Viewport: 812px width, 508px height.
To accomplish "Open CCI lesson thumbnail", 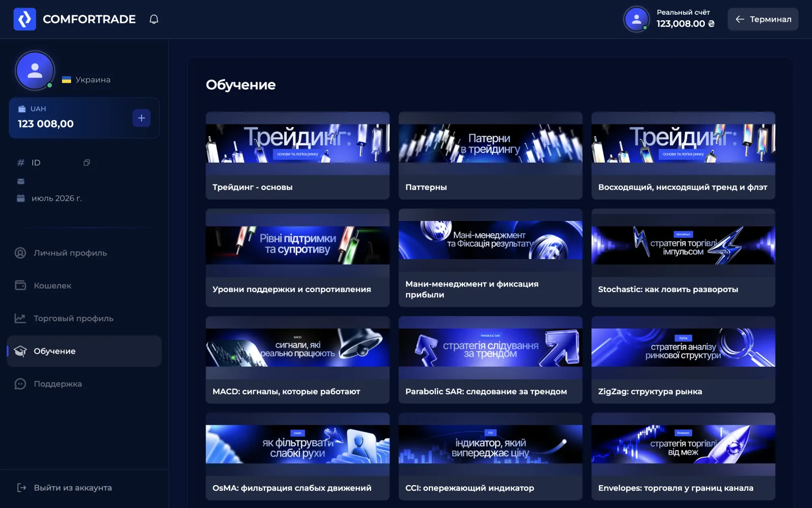I will point(490,444).
